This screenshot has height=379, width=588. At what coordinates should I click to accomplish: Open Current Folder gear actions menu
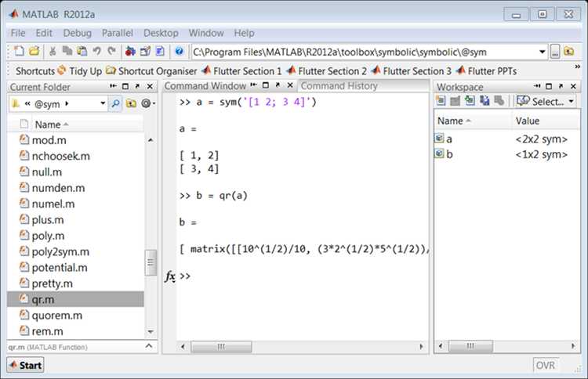[x=147, y=103]
